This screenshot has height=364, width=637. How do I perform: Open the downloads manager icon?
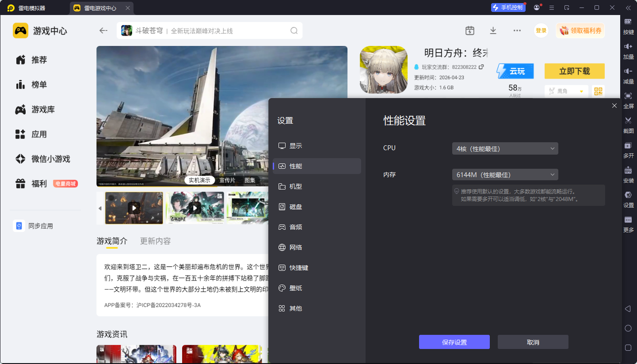pos(493,30)
